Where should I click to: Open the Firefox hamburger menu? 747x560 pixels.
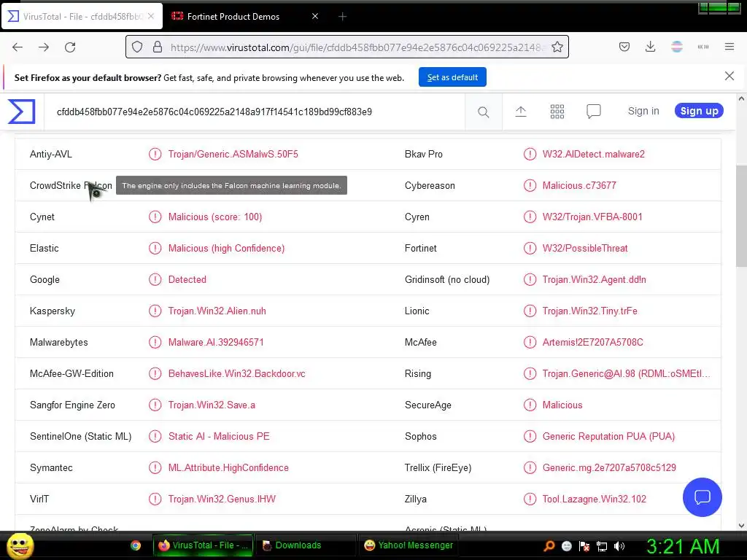pyautogui.click(x=729, y=47)
